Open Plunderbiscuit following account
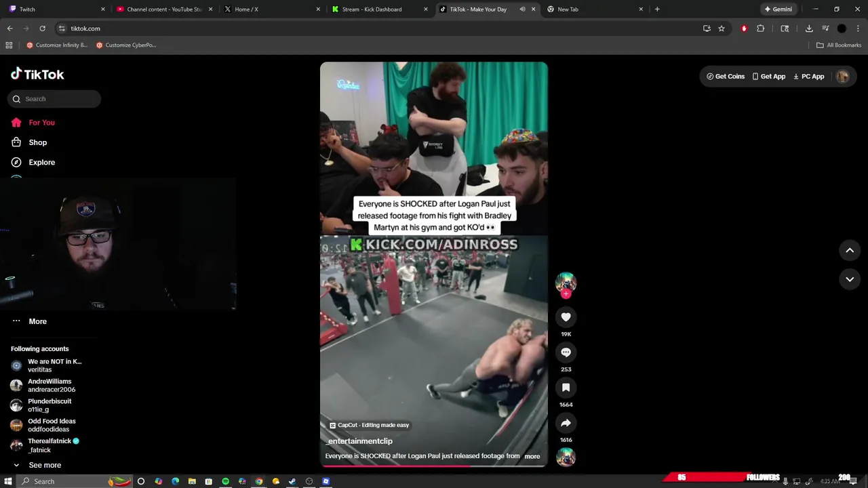The height and width of the screenshot is (488, 868). 41,405
